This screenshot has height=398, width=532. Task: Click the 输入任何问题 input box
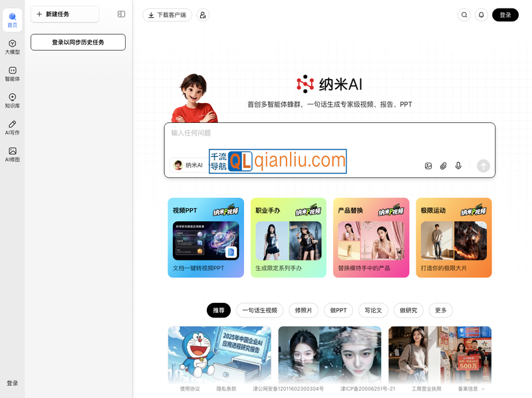click(x=266, y=133)
